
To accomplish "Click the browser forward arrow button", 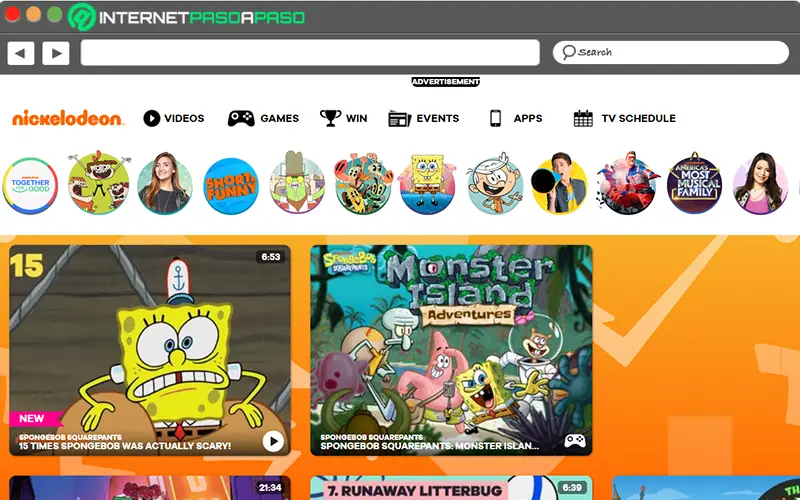I will (56, 53).
